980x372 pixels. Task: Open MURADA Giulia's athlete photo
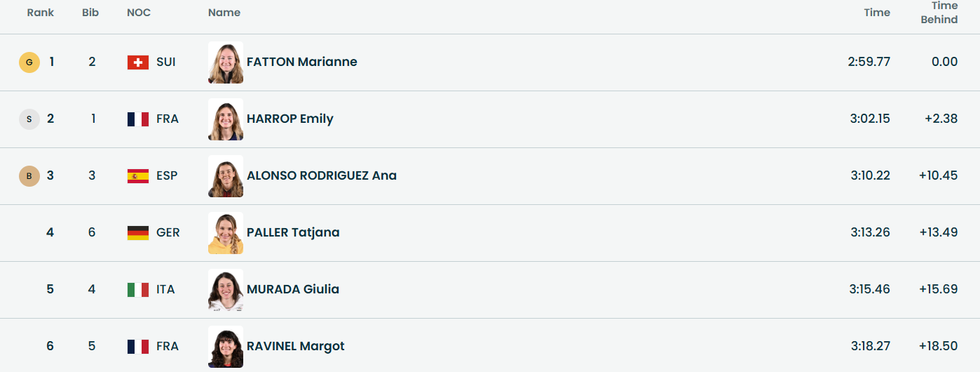click(x=226, y=290)
